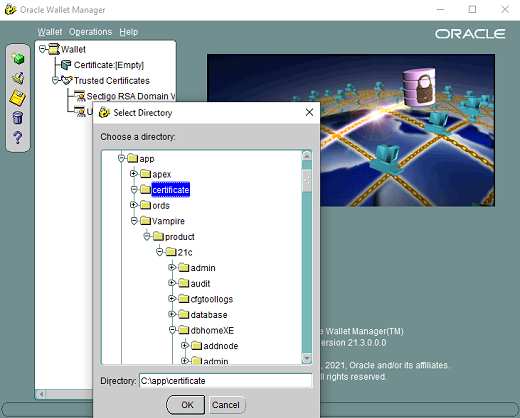
Task: Select the highlighted certificate folder label
Action: point(171,190)
